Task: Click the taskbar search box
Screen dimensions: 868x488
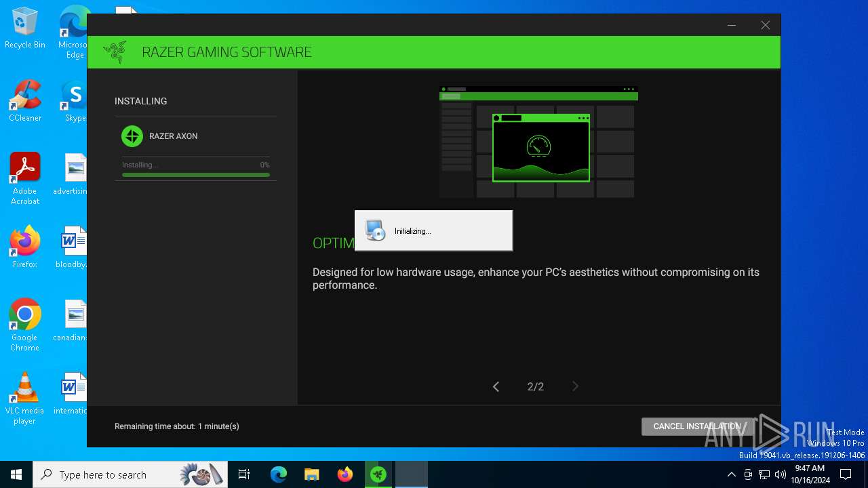Action: click(x=131, y=474)
